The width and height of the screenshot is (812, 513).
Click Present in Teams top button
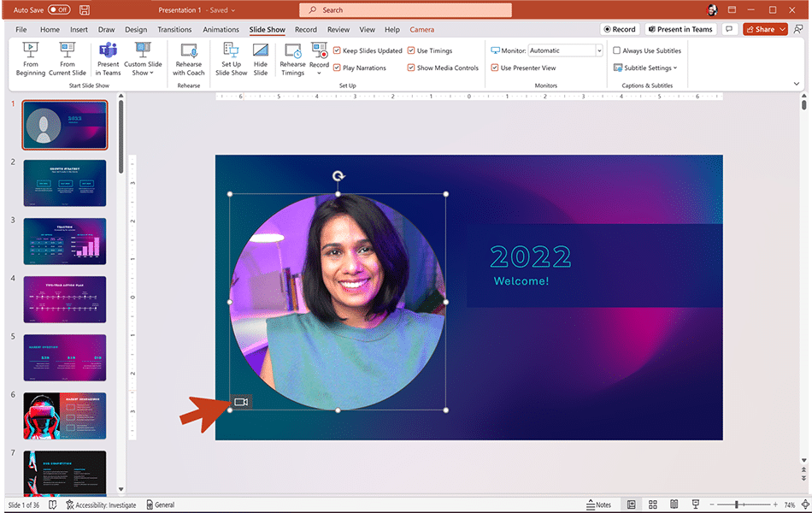(680, 30)
